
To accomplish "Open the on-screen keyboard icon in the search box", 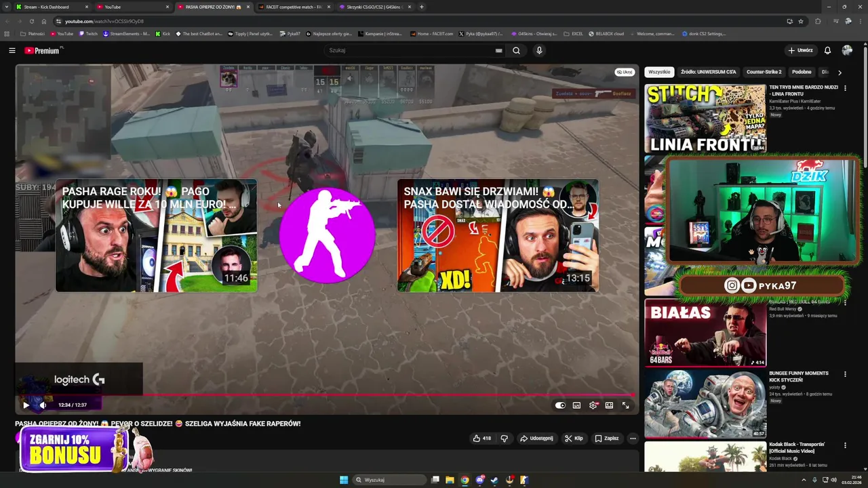I will tap(498, 50).
